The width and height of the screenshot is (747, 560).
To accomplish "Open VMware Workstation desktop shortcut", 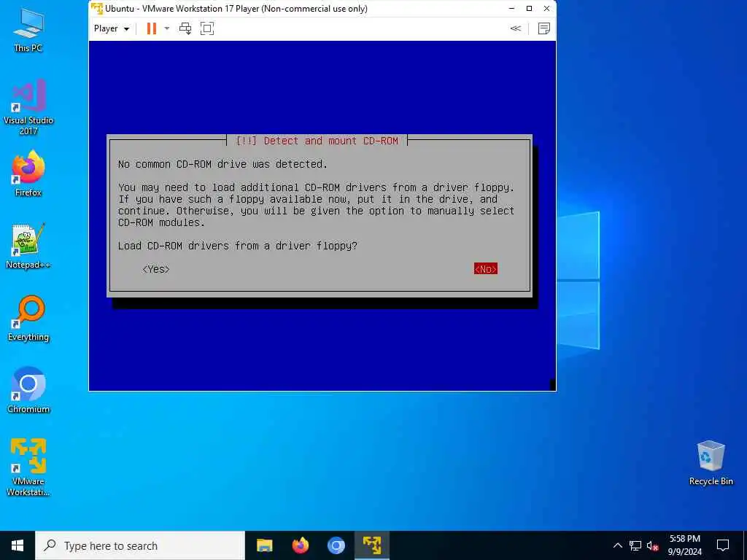I will tap(28, 467).
